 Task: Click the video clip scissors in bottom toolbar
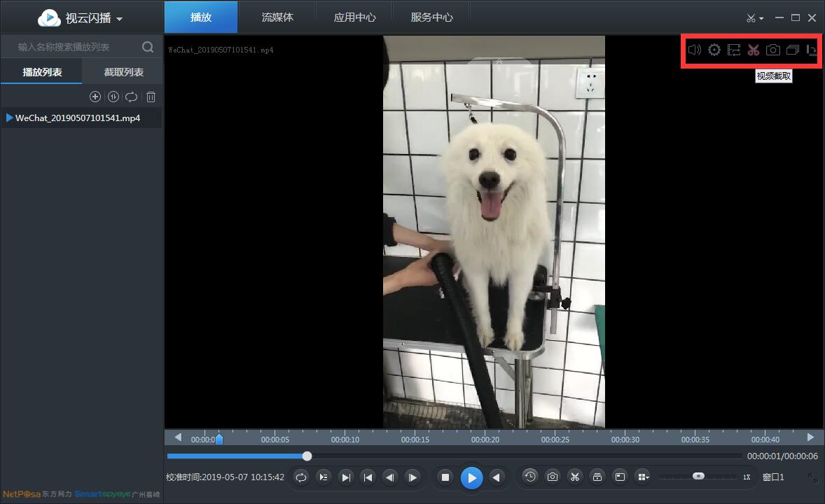click(575, 477)
